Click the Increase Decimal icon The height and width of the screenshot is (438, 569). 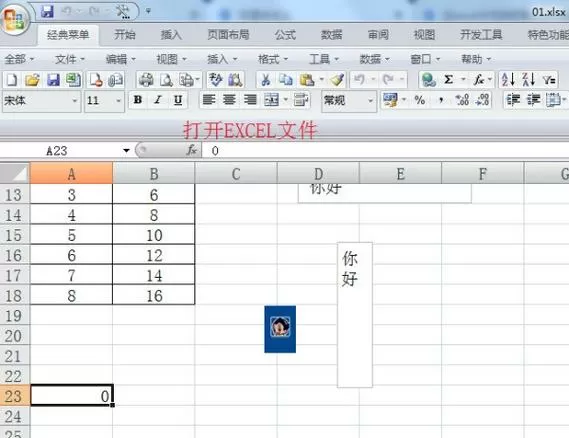coord(462,100)
